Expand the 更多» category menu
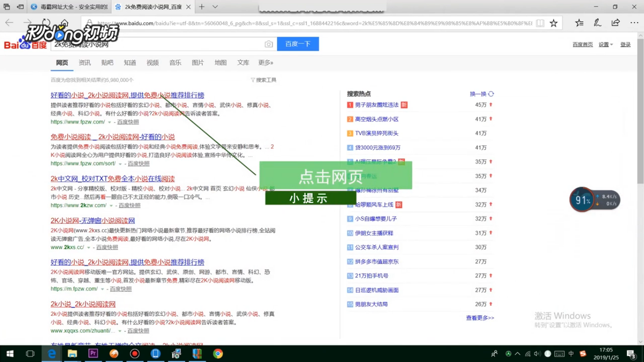 tap(265, 63)
